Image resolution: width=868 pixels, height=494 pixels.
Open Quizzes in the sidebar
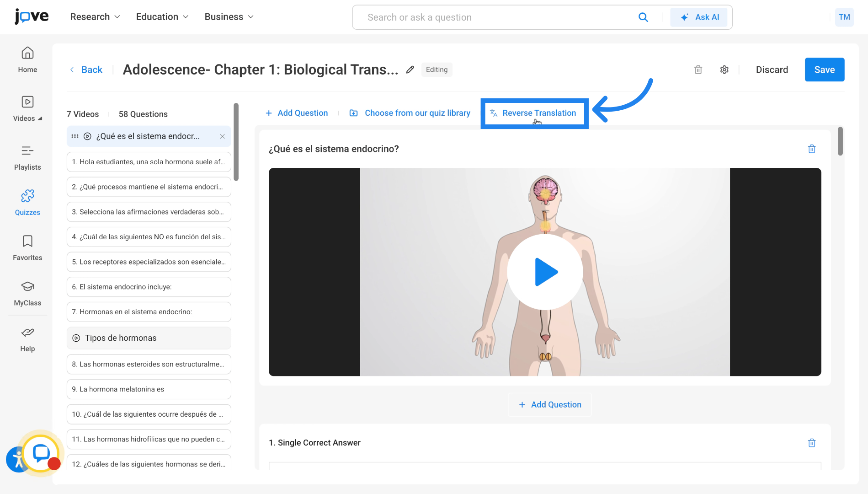27,202
